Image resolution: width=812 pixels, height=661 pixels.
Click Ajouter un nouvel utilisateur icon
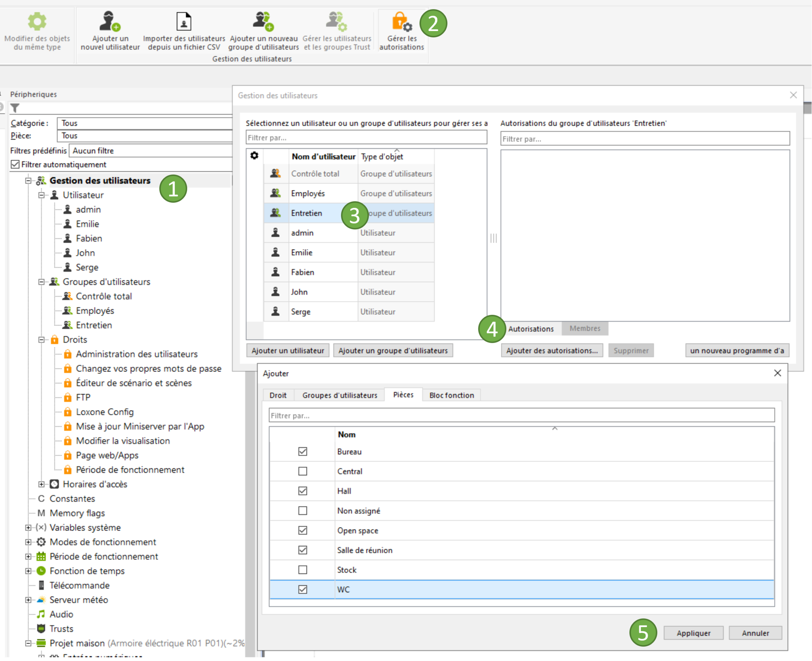point(110,21)
